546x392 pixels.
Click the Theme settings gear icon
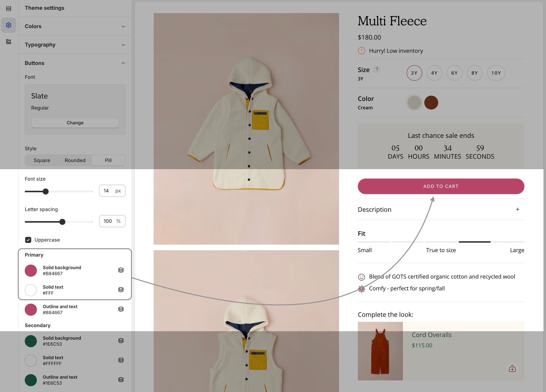click(9, 25)
